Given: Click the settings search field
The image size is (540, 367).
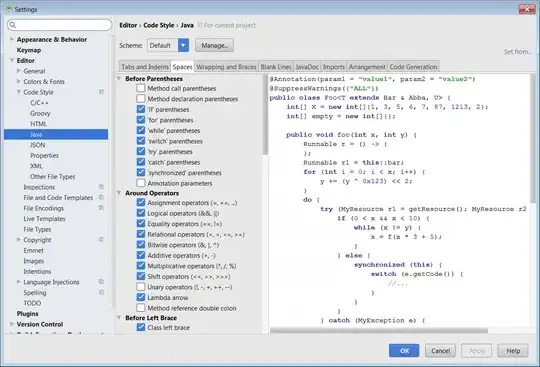Looking at the screenshot, I should pos(60,25).
